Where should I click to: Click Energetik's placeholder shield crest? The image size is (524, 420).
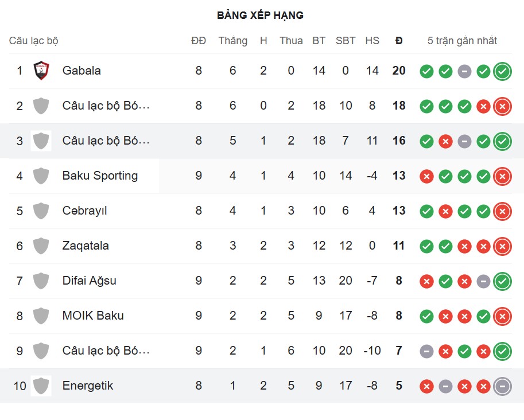41,386
